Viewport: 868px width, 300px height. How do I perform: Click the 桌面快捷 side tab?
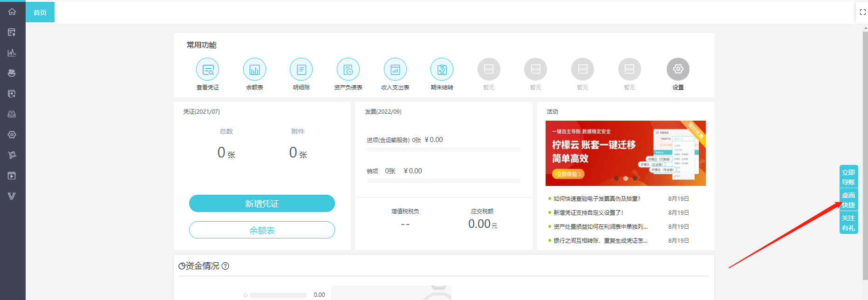848,200
